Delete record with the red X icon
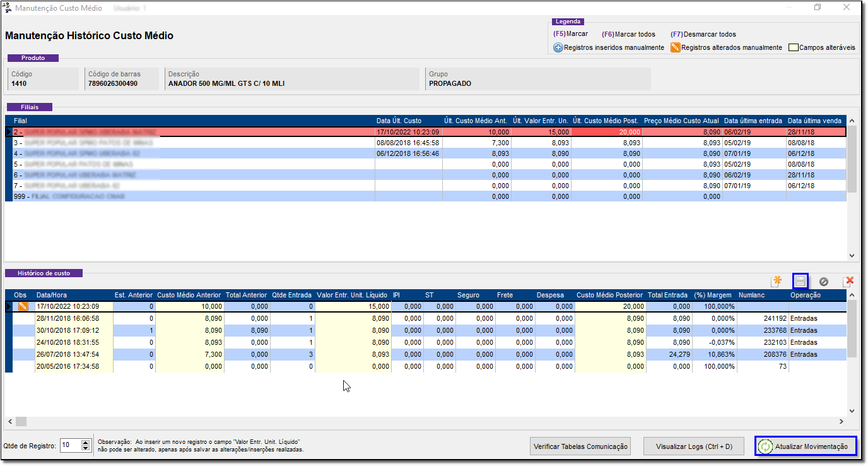Screen dimensions: 868x466 (x=849, y=282)
